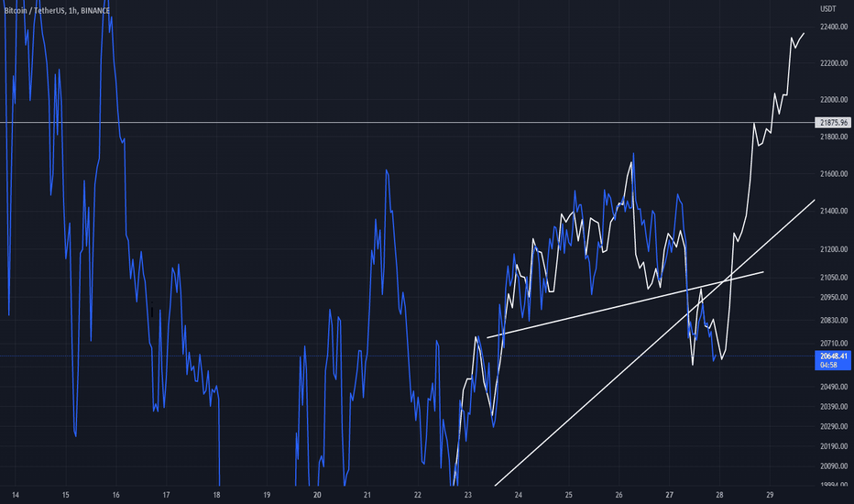The width and height of the screenshot is (854, 504).
Task: Click date 22 on the time axis
Action: click(x=418, y=495)
